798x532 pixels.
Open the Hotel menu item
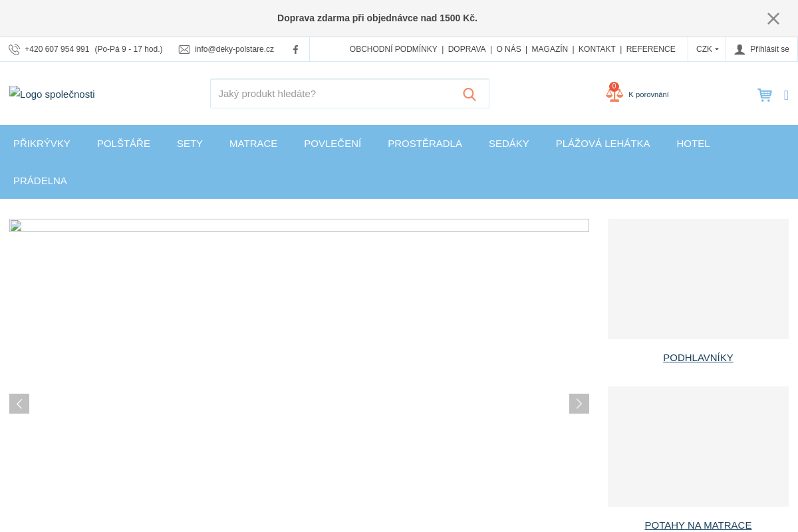tap(693, 144)
